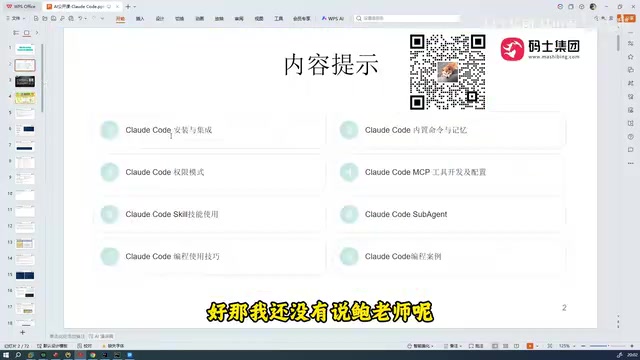Viewport: 640px width, 360px height.
Task: Select slide 4 thumbnail
Action: (25, 98)
